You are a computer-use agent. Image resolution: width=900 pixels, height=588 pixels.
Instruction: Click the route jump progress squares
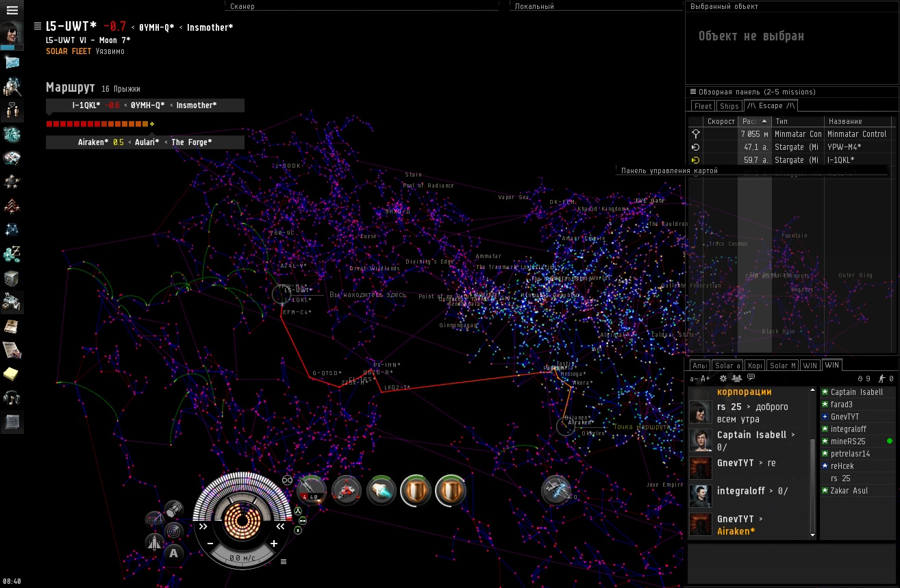coord(97,124)
